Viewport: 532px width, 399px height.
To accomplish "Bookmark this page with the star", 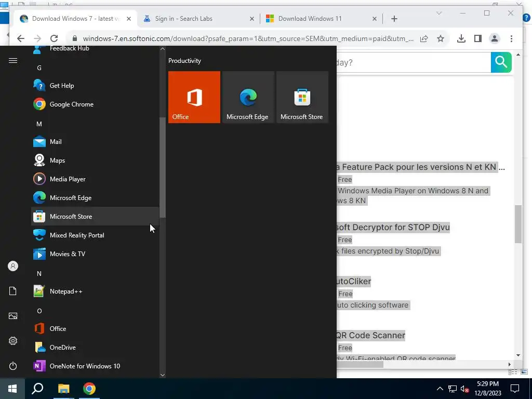I will coord(441,38).
